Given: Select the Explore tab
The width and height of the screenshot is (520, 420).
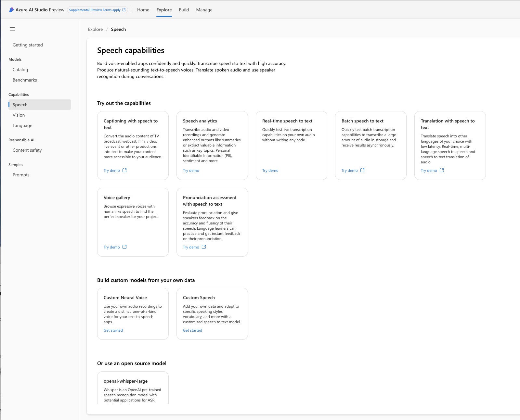Looking at the screenshot, I should 164,10.
